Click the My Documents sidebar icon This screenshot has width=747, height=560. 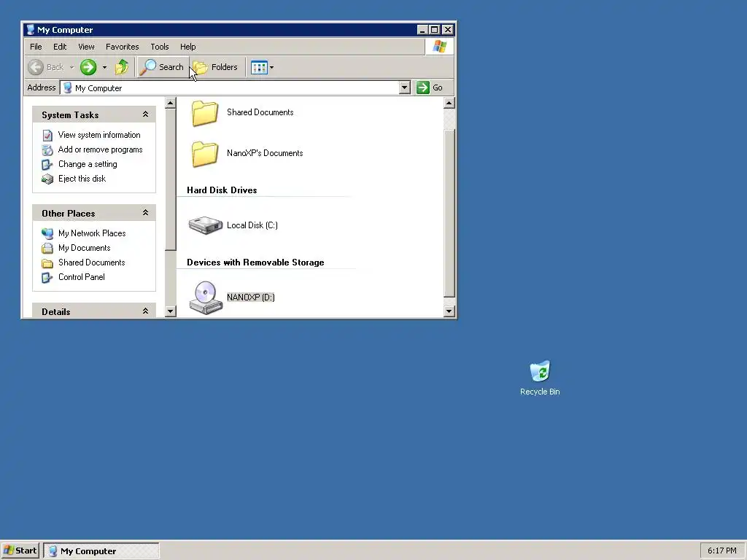[47, 248]
